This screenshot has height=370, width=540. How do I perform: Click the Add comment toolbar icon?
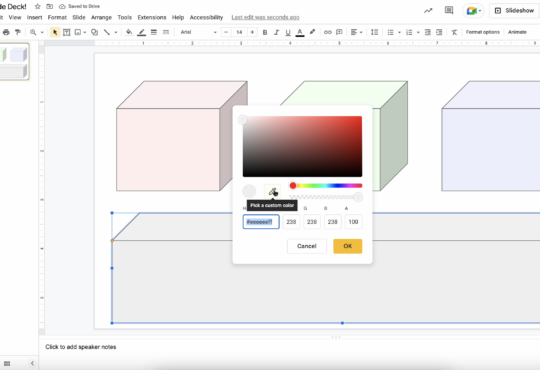[339, 32]
